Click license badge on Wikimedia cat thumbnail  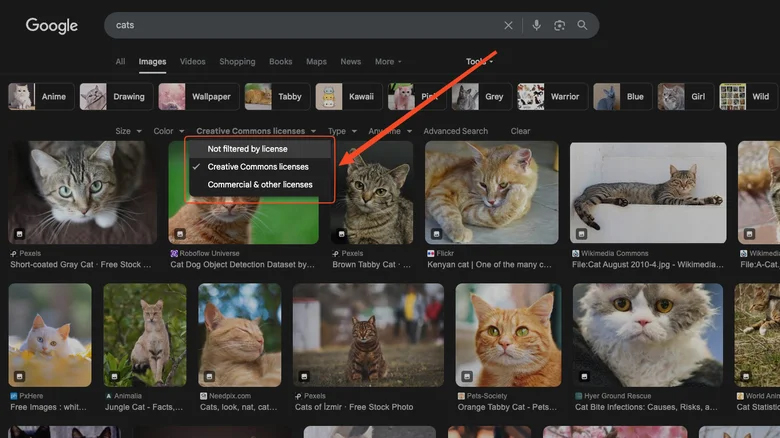(x=581, y=233)
